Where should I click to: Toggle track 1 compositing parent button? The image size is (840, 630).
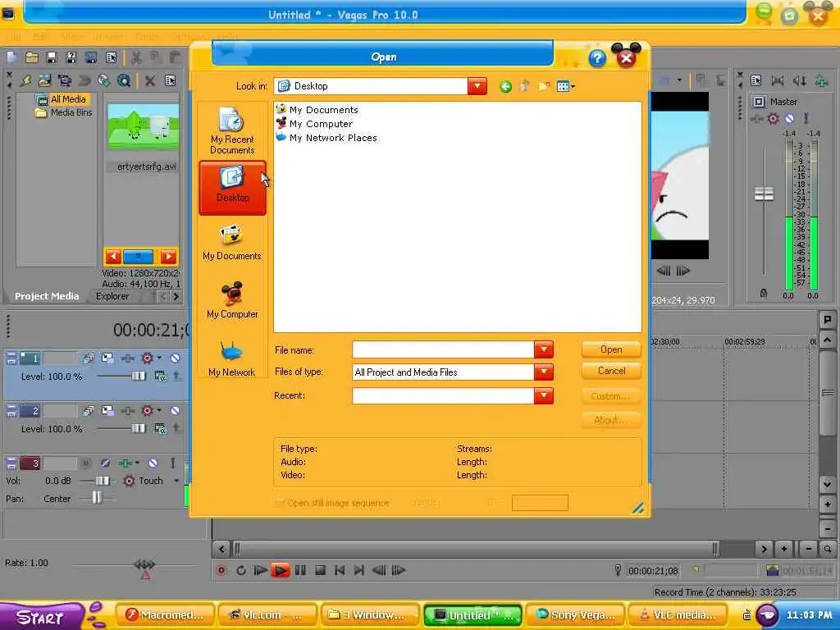(176, 376)
